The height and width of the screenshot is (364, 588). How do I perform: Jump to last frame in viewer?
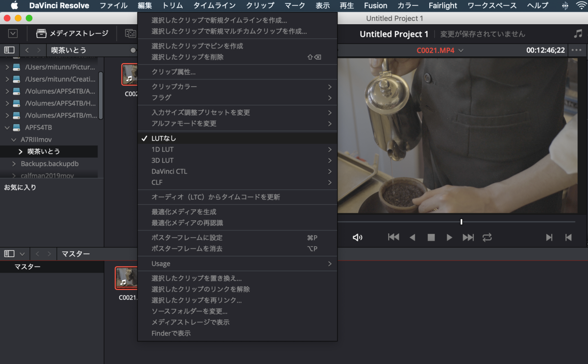click(468, 237)
